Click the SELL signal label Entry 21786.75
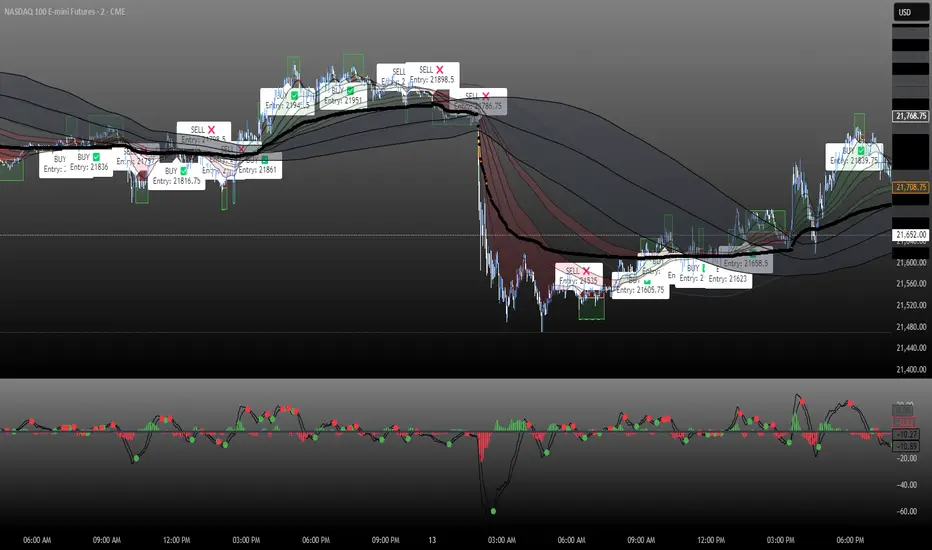Screen dimensions: 932x550 click(x=478, y=101)
